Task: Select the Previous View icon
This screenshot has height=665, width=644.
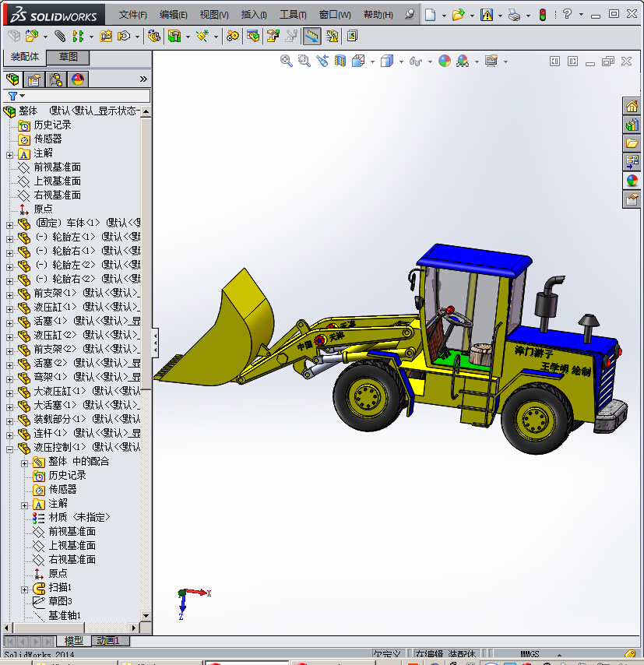Action: pos(322,61)
